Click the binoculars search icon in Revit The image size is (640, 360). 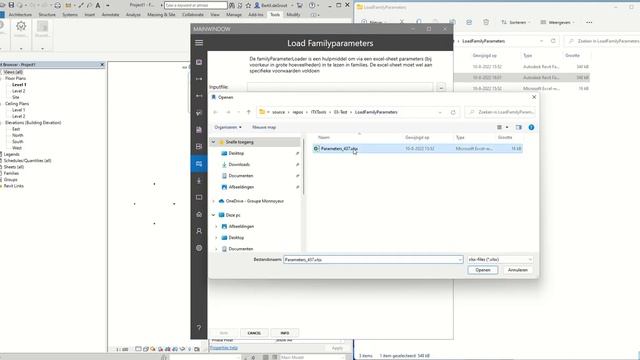(232, 5)
